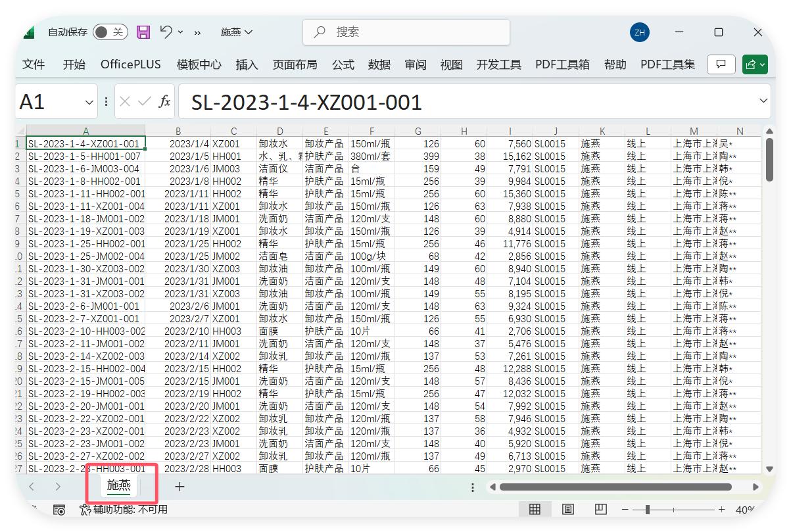Click the Name Box showing A1
The width and height of the screenshot is (791, 532).
pyautogui.click(x=49, y=102)
